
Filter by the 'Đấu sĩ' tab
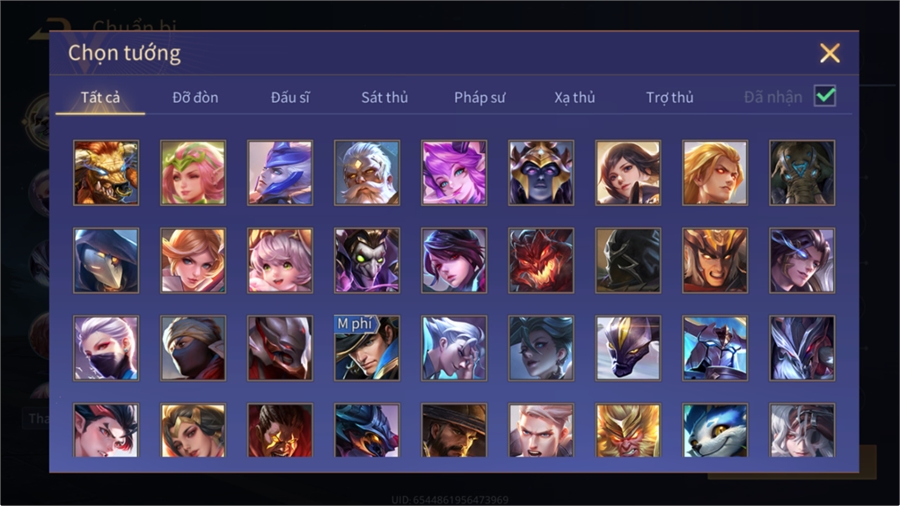coord(290,98)
